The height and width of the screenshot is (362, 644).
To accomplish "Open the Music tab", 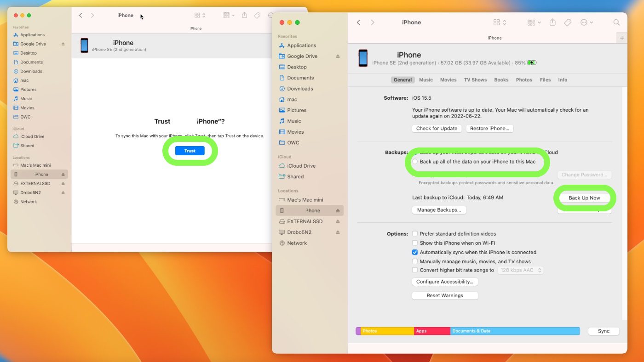I will click(x=425, y=80).
